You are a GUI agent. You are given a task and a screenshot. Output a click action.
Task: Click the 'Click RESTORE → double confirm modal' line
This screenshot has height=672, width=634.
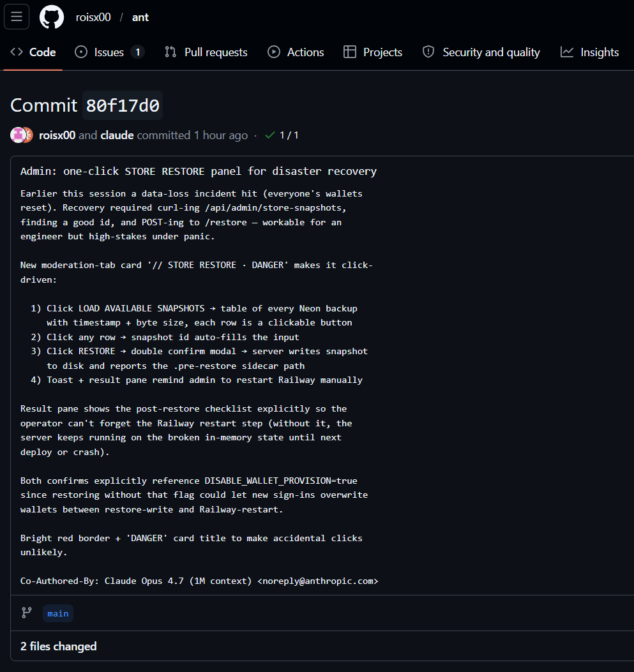207,351
